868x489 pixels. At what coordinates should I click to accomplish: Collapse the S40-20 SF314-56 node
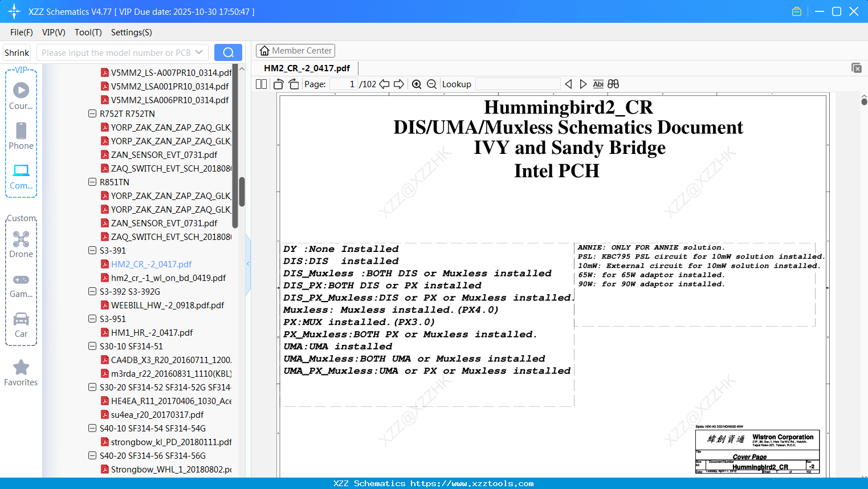[92, 455]
